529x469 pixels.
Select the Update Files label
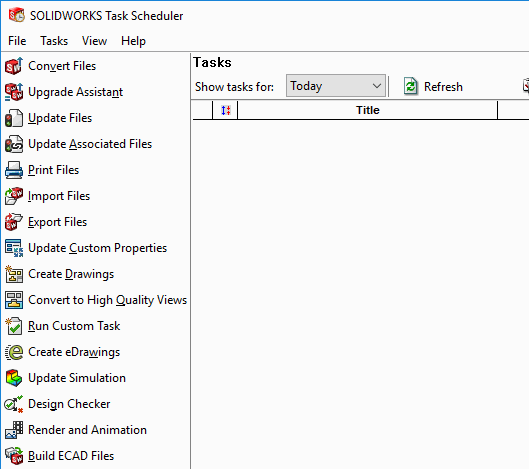coord(60,118)
